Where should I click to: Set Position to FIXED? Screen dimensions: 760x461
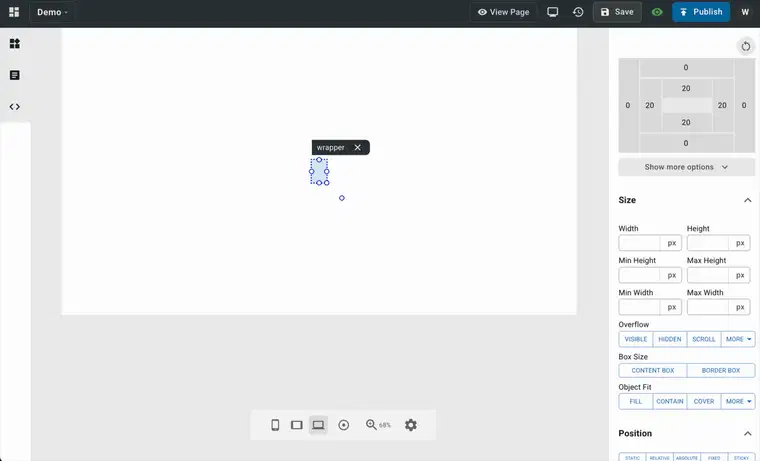click(x=714, y=457)
